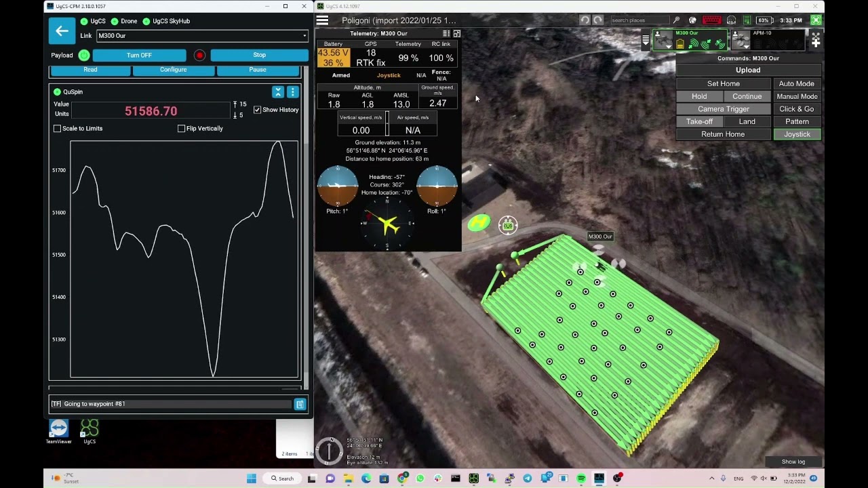Click the Click & Go button
The height and width of the screenshot is (488, 868).
(x=797, y=109)
